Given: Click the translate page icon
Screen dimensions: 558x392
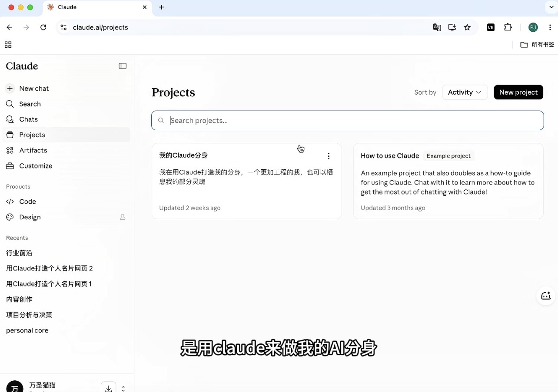Looking at the screenshot, I should (437, 27).
